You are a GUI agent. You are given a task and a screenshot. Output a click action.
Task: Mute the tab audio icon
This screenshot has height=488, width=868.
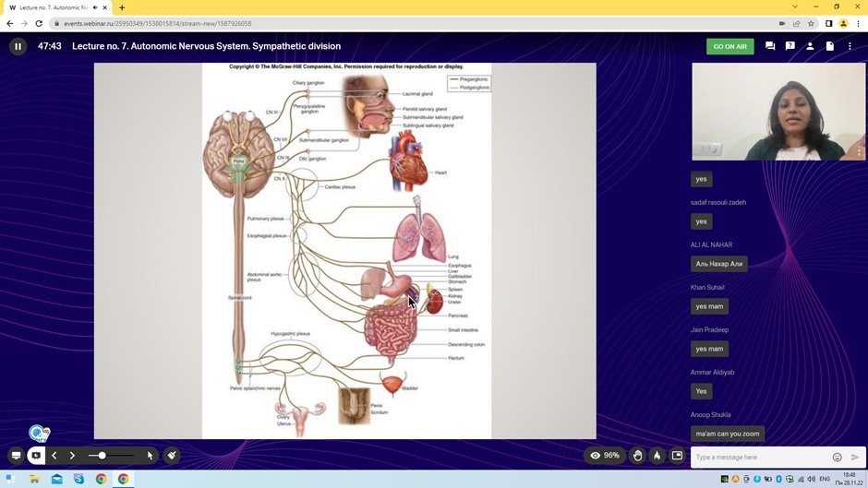point(95,7)
